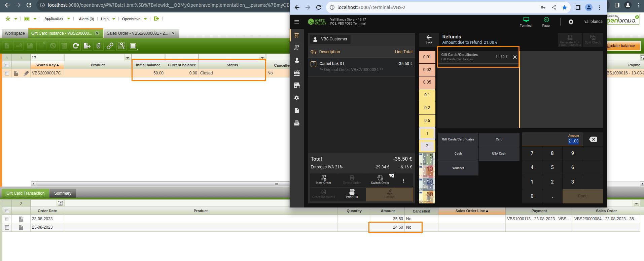Check the VBS20000017C row checkbox
This screenshot has height=261, width=644.
click(7, 73)
